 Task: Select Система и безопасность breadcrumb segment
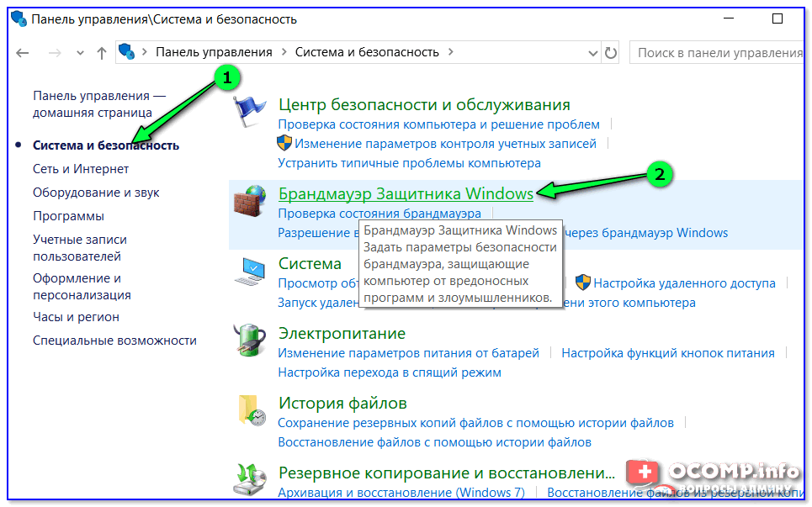click(x=367, y=52)
